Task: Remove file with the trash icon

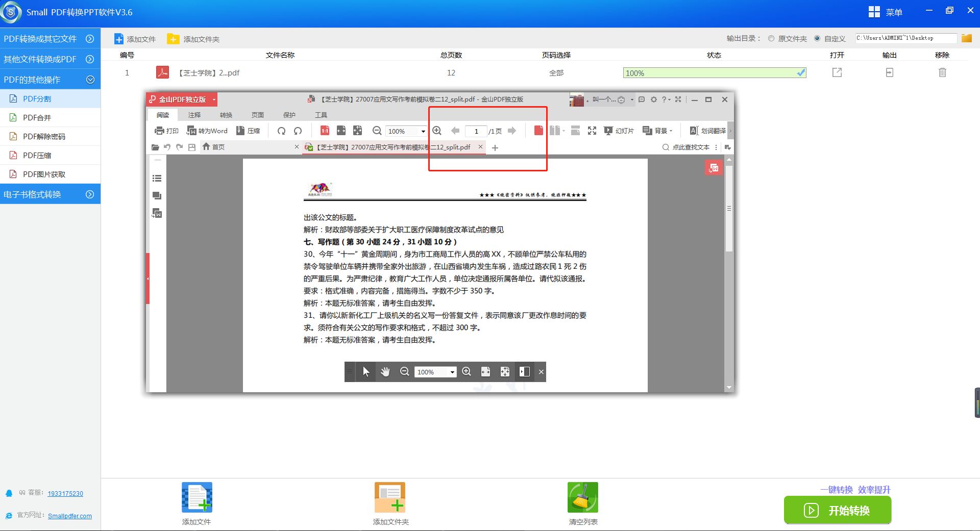Action: [942, 72]
